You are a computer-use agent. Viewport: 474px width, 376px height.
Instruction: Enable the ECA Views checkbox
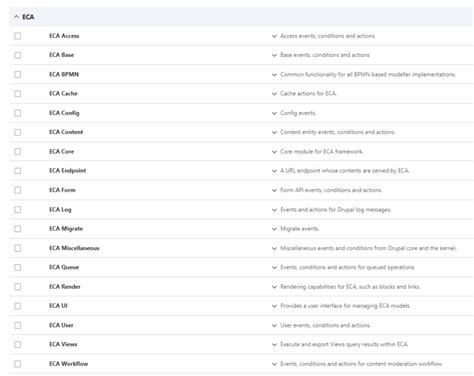(18, 344)
